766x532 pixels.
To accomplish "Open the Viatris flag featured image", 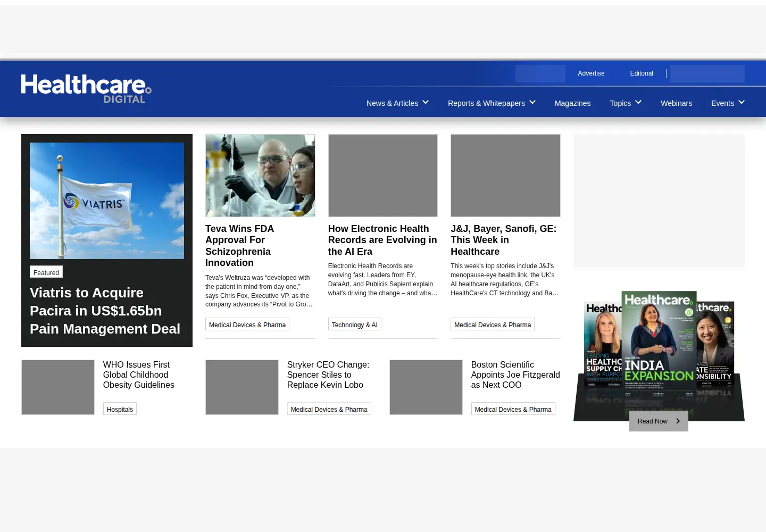I will point(107,201).
